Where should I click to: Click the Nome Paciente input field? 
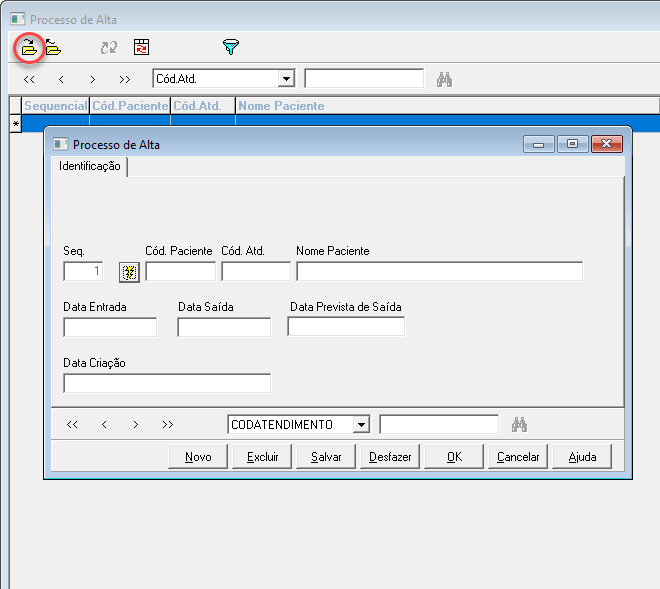point(440,271)
